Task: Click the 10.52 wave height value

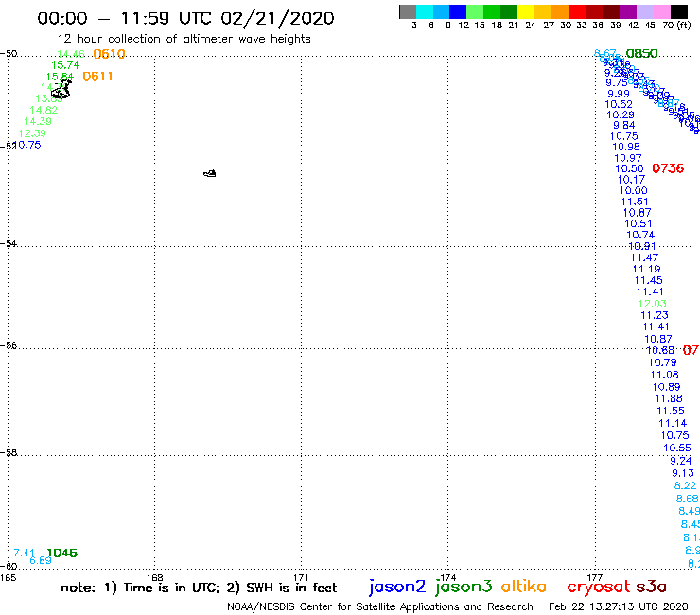Action: pos(619,104)
